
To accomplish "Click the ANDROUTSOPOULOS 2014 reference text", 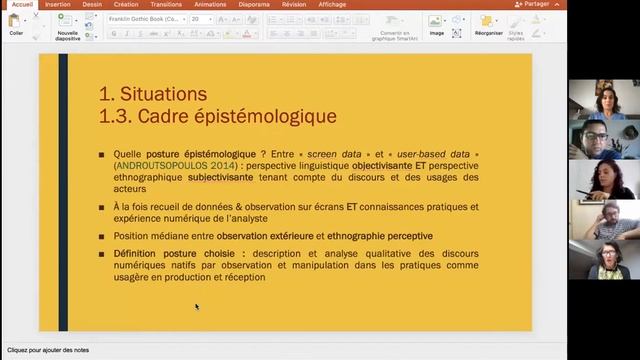I will tap(176, 166).
